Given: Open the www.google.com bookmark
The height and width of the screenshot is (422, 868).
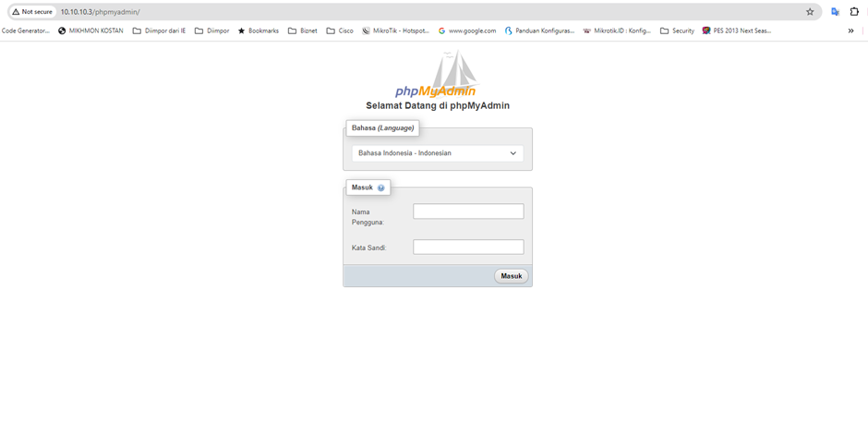Looking at the screenshot, I should tap(466, 30).
